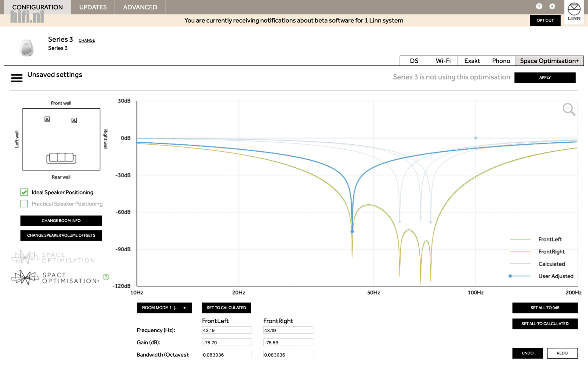Click the FrontLeft Frequency field
This screenshot has height=368, width=588.
pos(227,330)
